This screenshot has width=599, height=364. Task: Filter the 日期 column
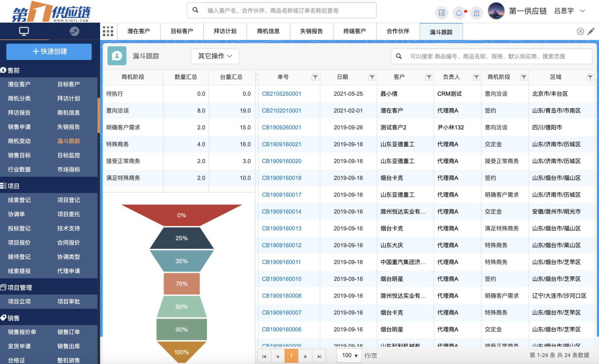pos(372,77)
